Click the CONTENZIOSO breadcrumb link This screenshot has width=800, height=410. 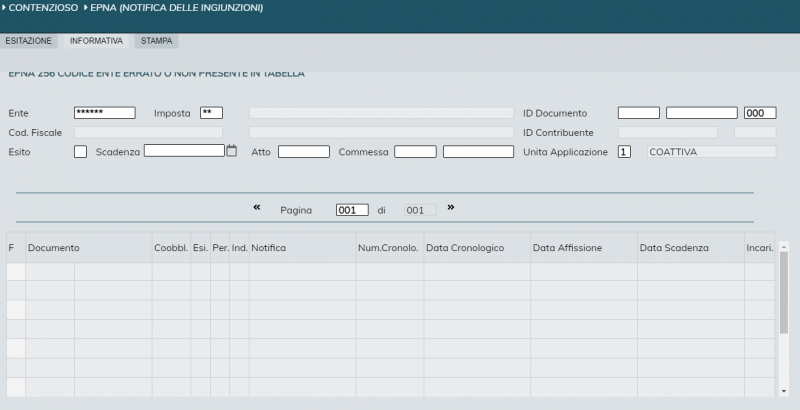click(x=43, y=8)
